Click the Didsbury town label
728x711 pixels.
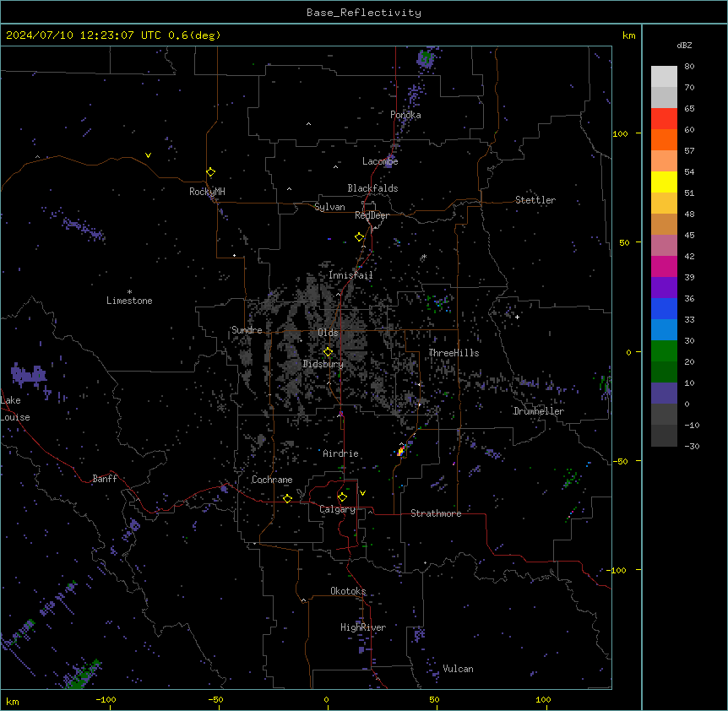point(323,364)
